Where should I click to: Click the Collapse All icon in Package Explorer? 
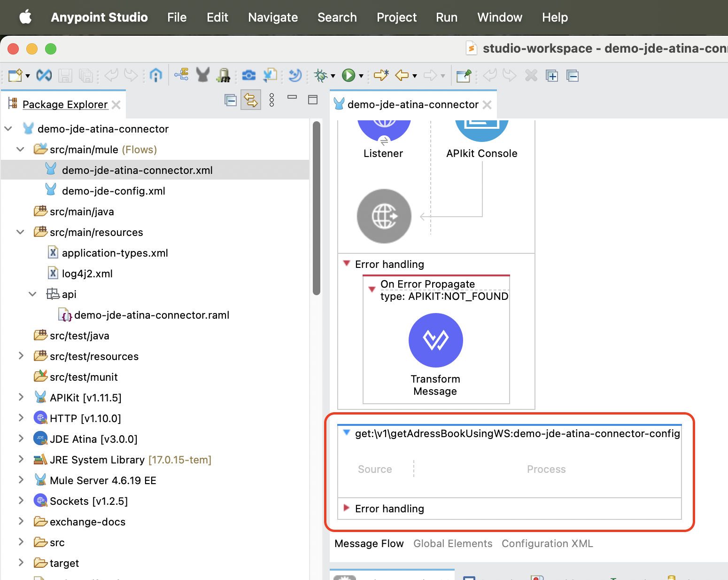point(231,100)
